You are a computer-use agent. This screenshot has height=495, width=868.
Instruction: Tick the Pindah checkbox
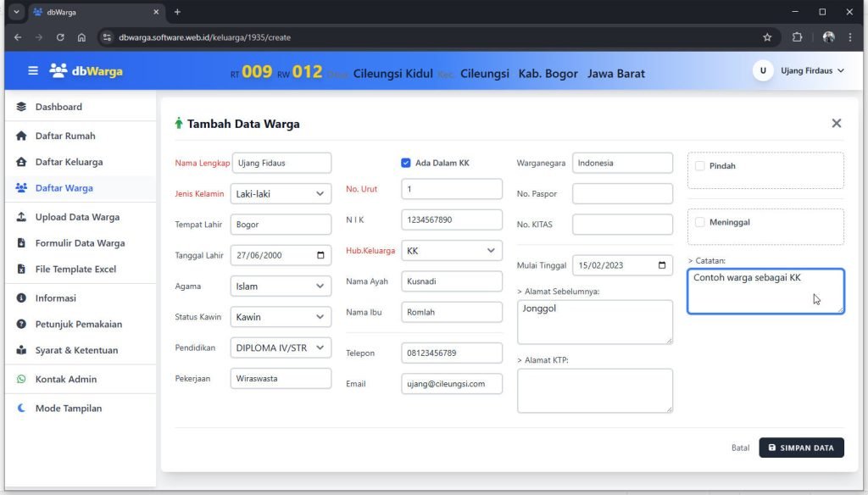tap(699, 166)
